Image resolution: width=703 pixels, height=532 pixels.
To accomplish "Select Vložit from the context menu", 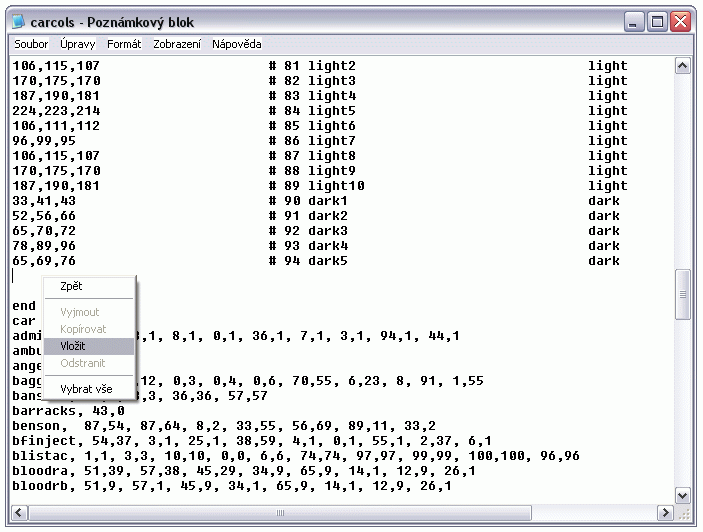I will (73, 346).
